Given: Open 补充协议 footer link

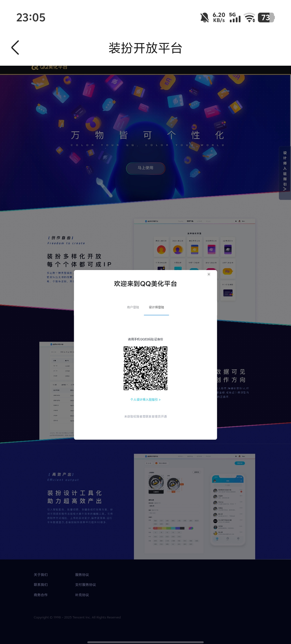Looking at the screenshot, I should pyautogui.click(x=82, y=595).
